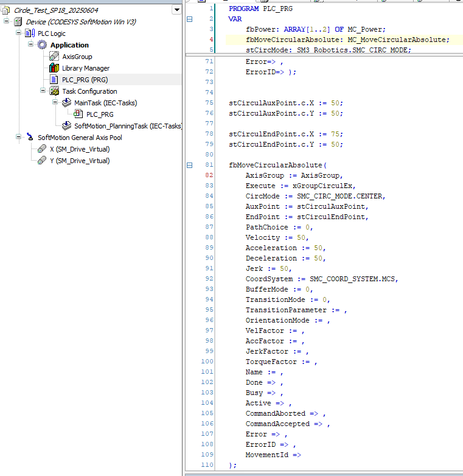Click stCirculEndPoint.c.Y := 50 line
This screenshot has width=463, height=476.
click(x=286, y=144)
